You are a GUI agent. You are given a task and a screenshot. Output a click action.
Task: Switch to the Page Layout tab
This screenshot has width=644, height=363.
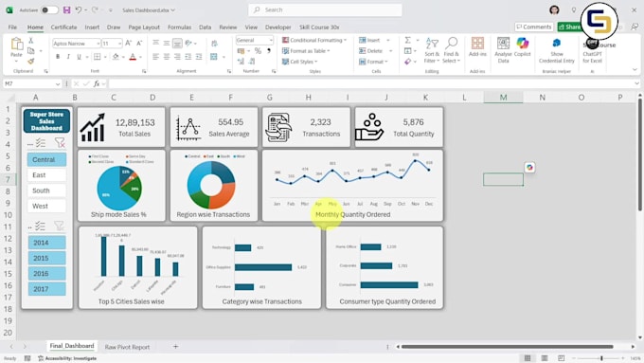(144, 27)
